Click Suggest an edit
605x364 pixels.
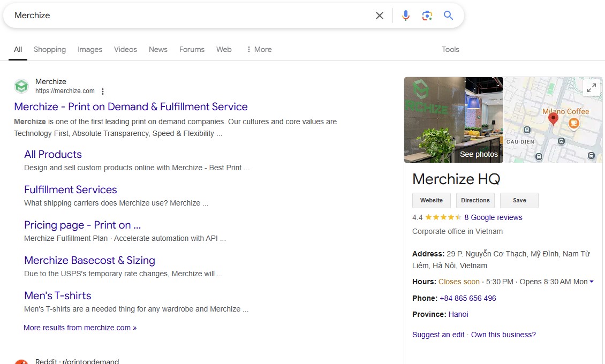(438, 335)
